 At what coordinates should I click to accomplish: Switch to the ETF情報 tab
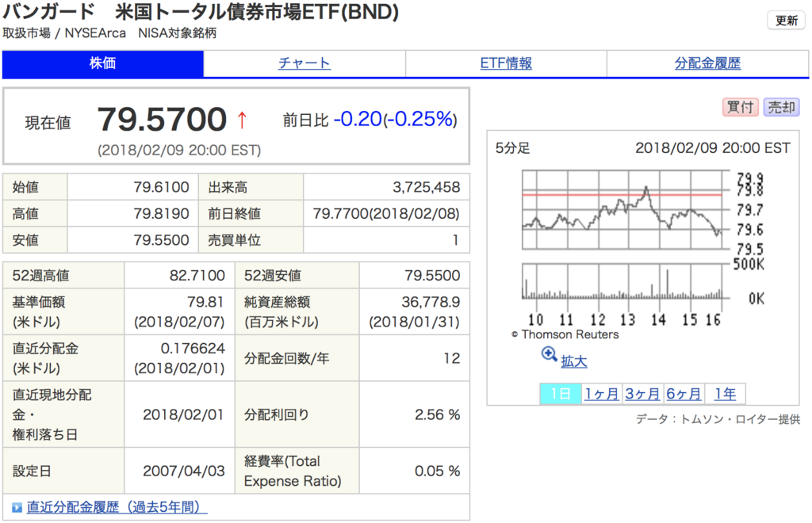506,63
